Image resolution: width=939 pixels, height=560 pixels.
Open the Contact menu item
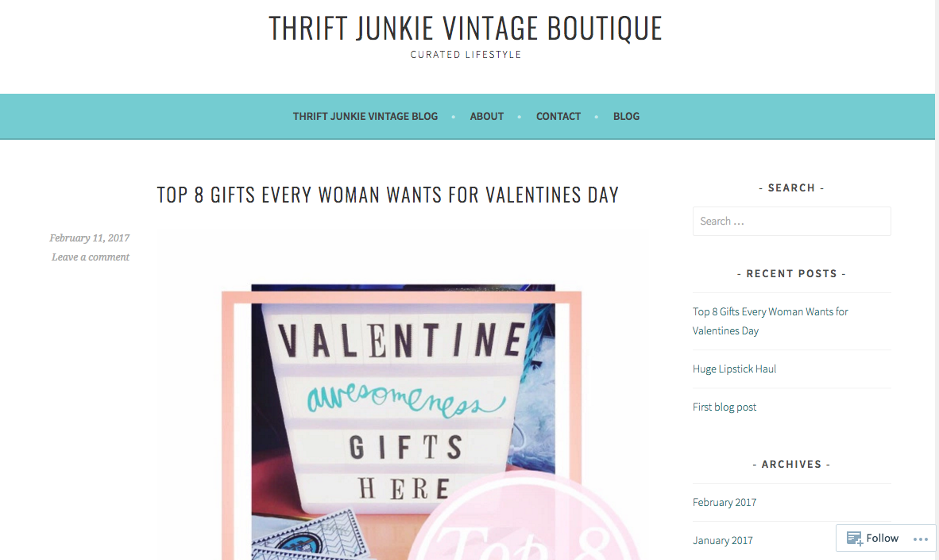pos(558,116)
